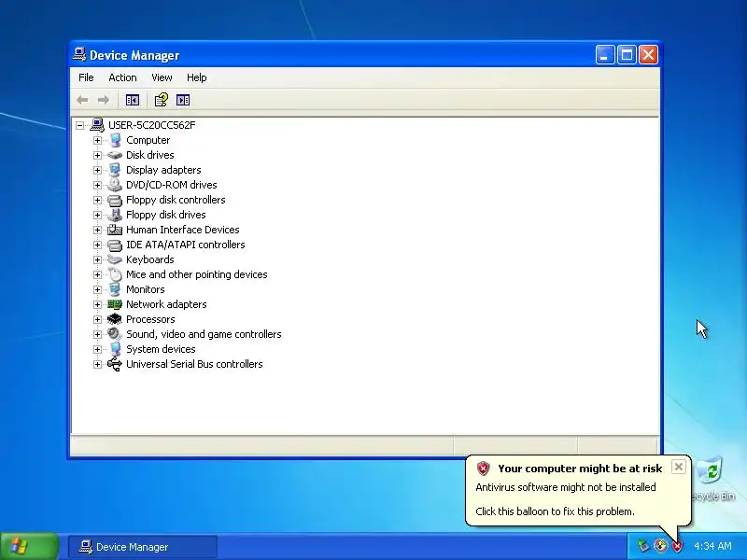The width and height of the screenshot is (747, 560).
Task: Click the rightmost toolbar icon after Properties
Action: tap(183, 100)
